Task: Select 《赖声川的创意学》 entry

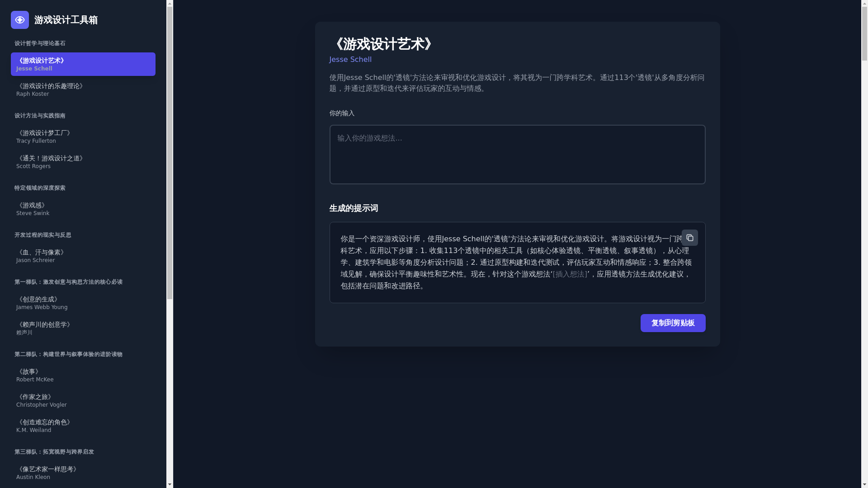Action: (83, 328)
